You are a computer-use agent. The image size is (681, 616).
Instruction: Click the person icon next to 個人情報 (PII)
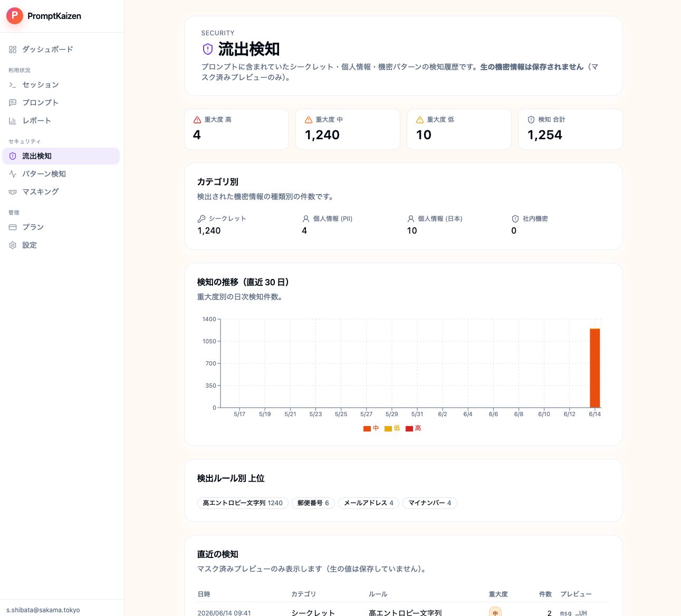click(x=306, y=218)
